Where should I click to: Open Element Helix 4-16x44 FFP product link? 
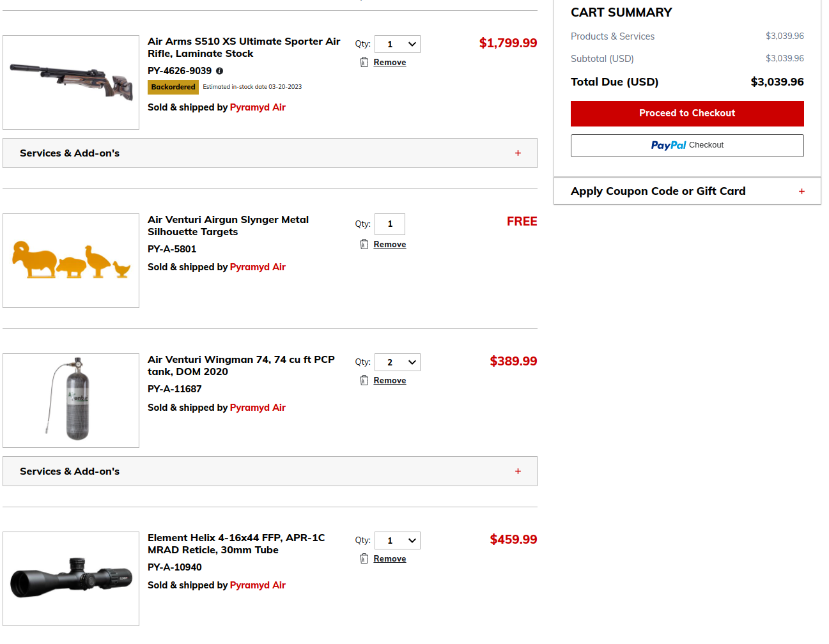point(236,544)
